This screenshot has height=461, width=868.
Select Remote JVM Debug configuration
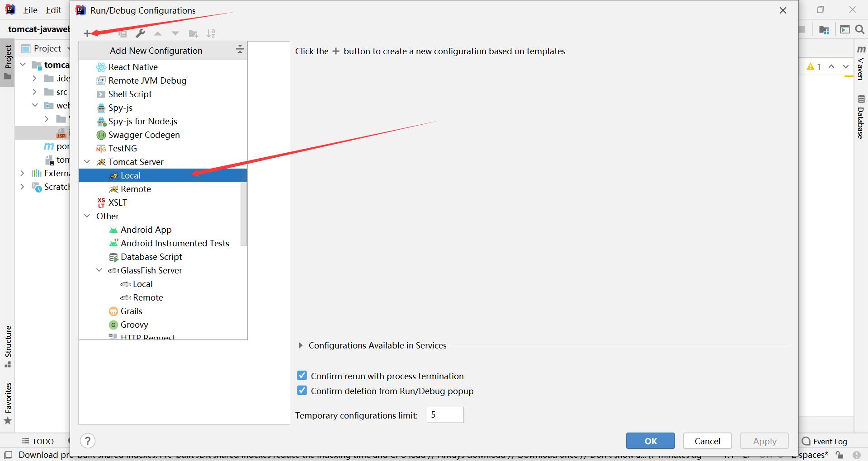coord(163,80)
